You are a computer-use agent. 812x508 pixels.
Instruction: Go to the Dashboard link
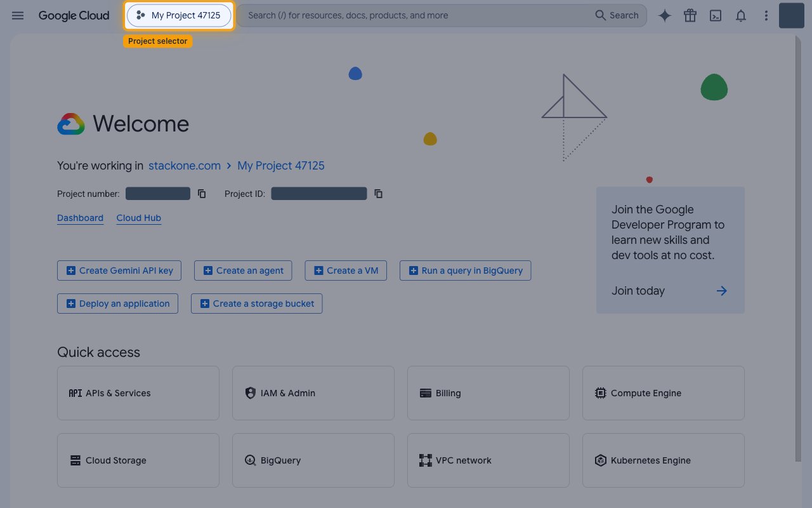click(x=80, y=218)
